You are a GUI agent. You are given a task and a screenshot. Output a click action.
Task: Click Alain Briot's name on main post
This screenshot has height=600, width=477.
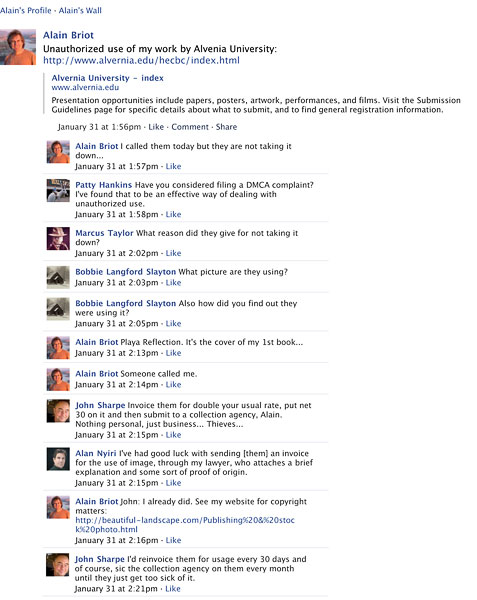click(x=68, y=35)
